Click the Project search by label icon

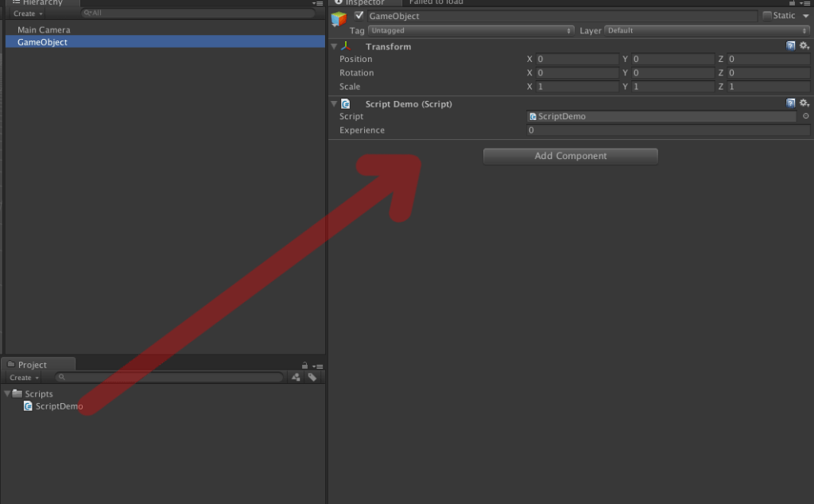point(312,378)
